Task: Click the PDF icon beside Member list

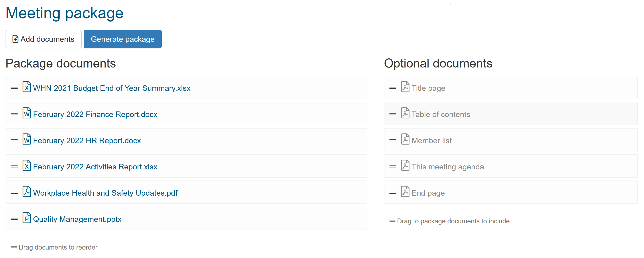Action: pos(405,139)
